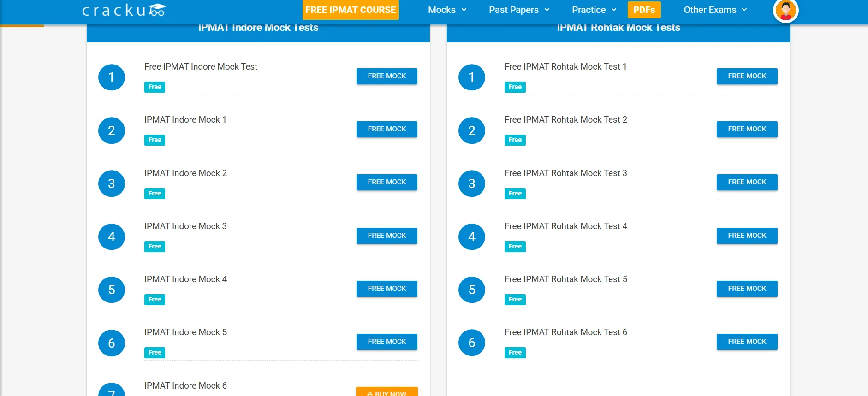Start FREE MOCK for Free IPMAT Indore Mock Test
This screenshot has height=396, width=868.
(387, 76)
